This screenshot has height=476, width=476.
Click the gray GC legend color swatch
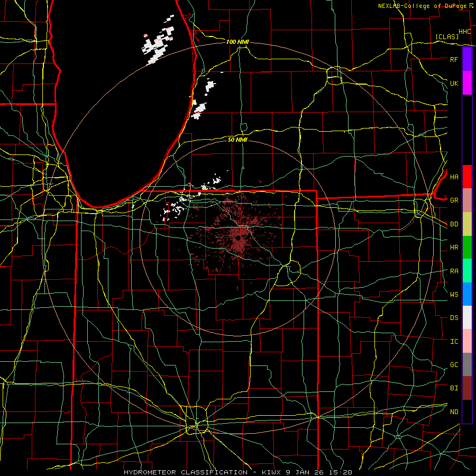(x=467, y=364)
